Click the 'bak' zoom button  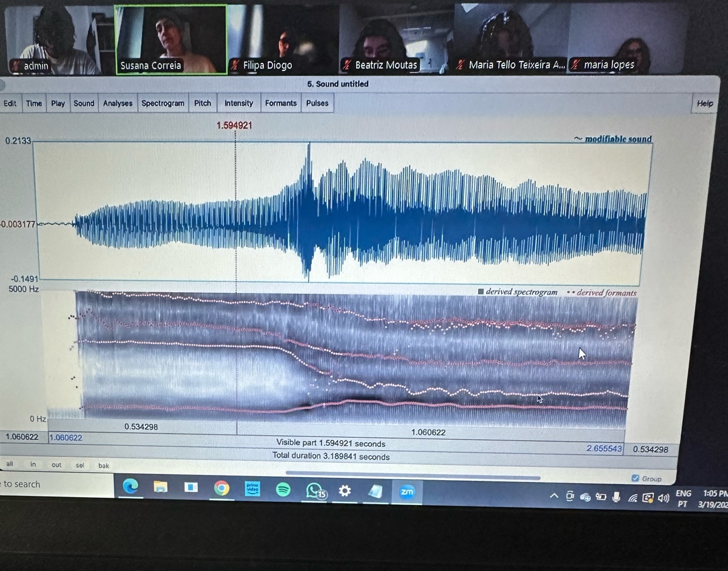104,466
